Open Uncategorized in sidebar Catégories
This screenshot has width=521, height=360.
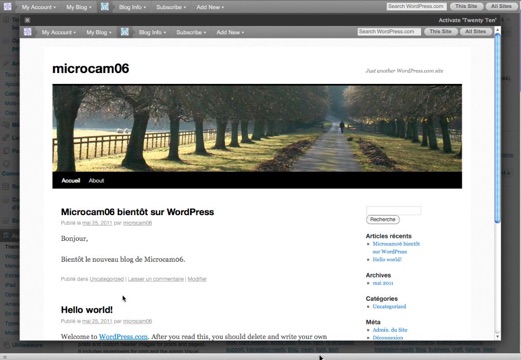pyautogui.click(x=389, y=306)
